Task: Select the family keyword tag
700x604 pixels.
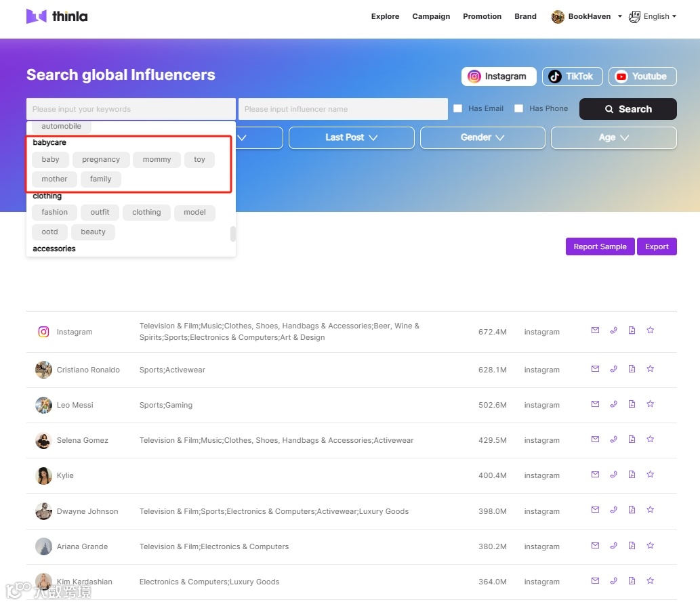Action: point(100,179)
